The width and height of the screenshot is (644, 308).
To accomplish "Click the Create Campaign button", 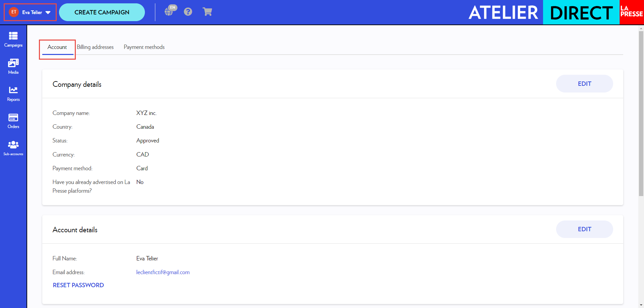I will pos(102,12).
